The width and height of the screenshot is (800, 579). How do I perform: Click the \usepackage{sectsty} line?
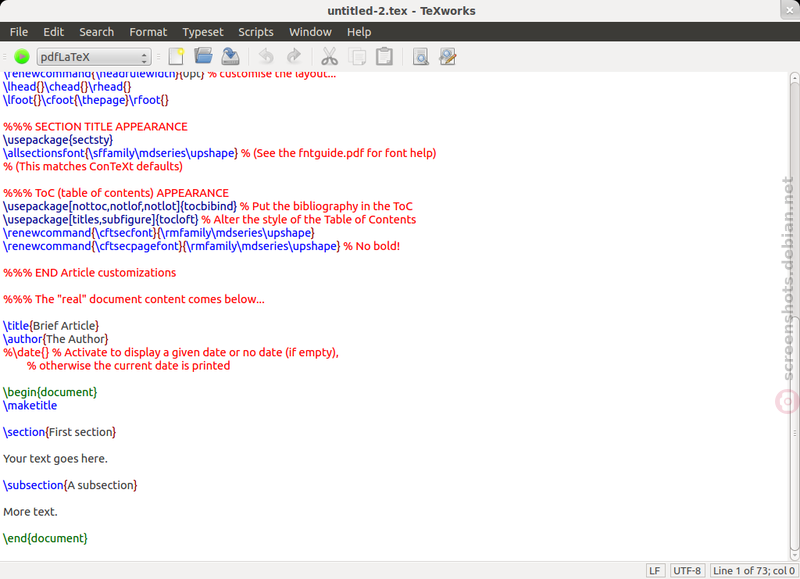click(58, 140)
